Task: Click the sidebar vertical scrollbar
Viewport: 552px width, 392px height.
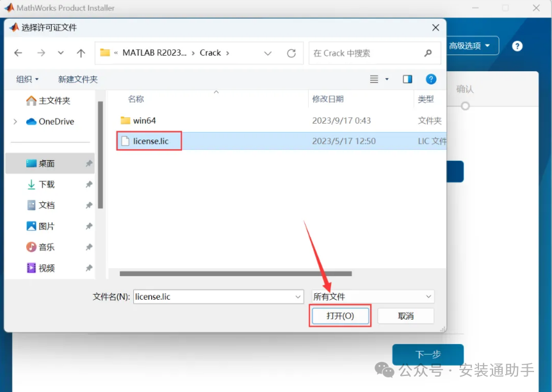Action: point(101,155)
